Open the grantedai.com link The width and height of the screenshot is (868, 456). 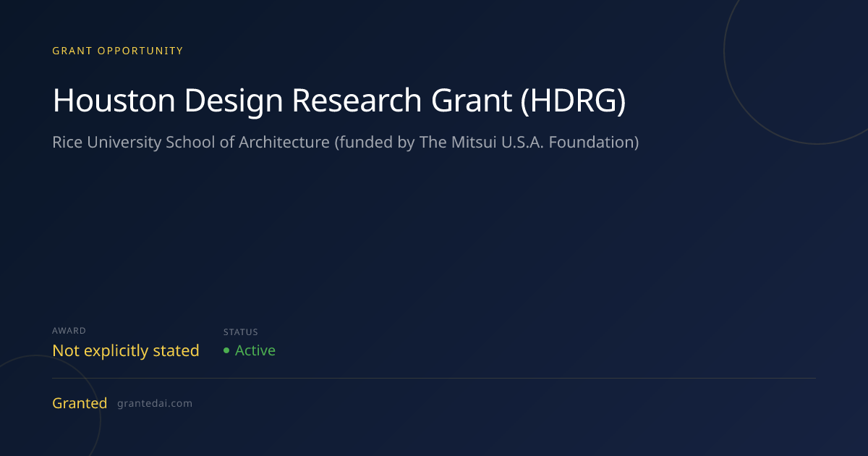click(x=155, y=404)
